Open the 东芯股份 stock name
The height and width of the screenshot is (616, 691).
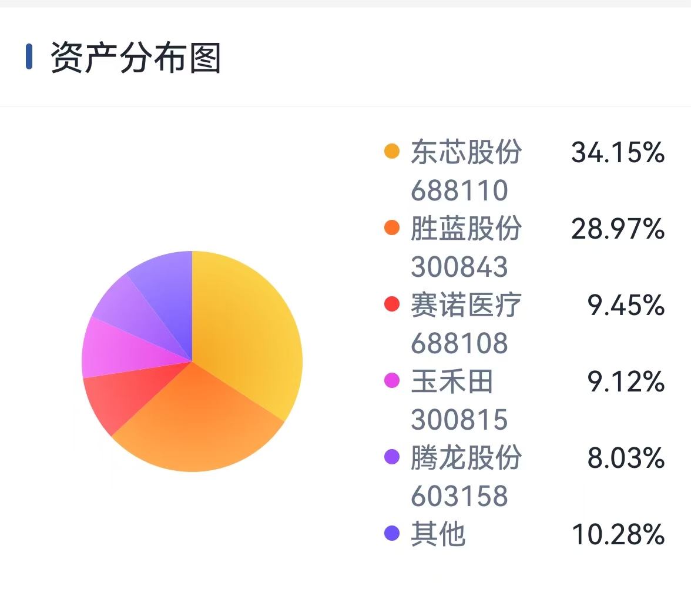click(x=467, y=152)
